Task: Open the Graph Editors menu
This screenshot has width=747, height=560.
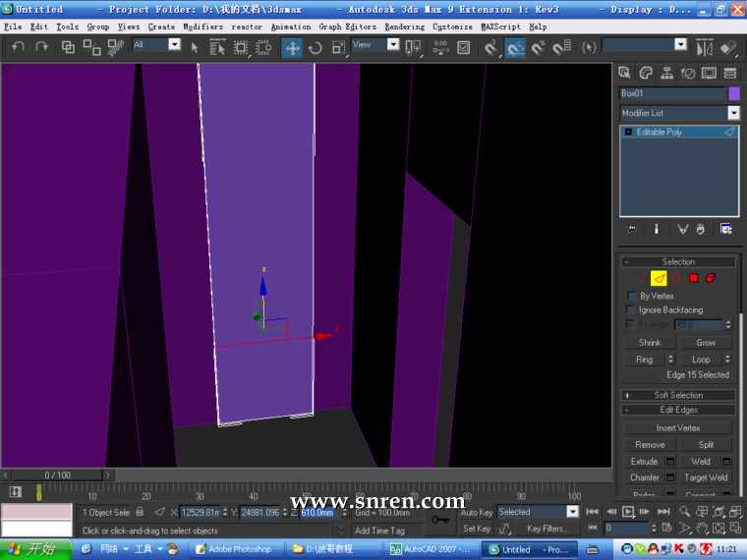Action: [x=347, y=27]
